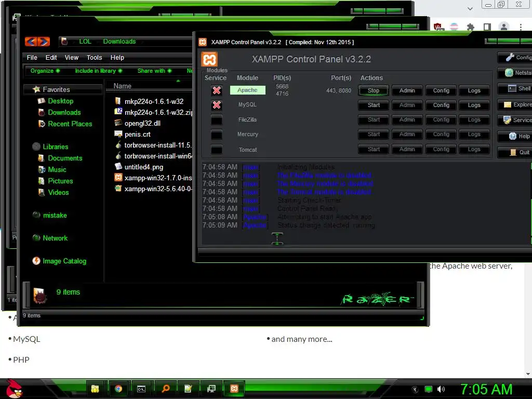The image size is (532, 399).
Task: Open the Edit menu in Explorer
Action: coord(51,57)
